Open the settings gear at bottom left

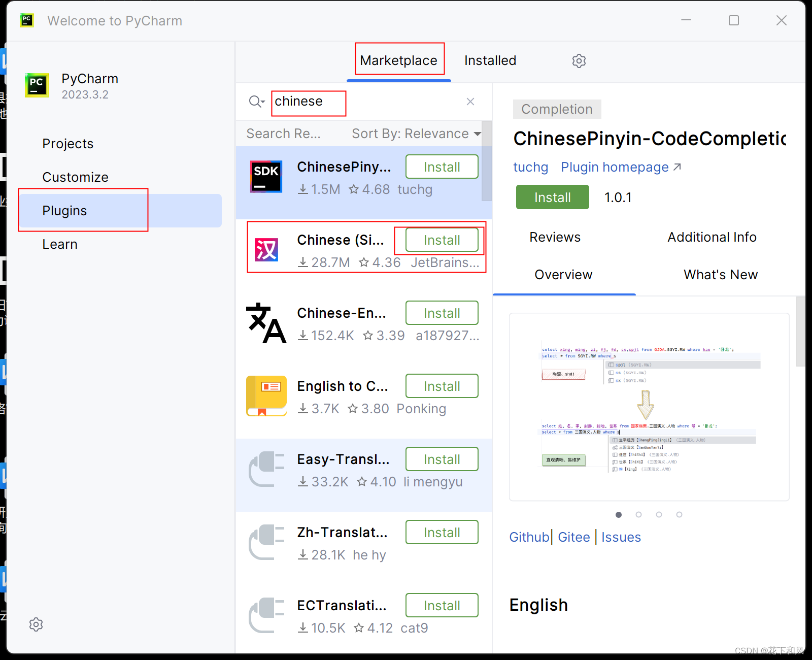coord(36,624)
